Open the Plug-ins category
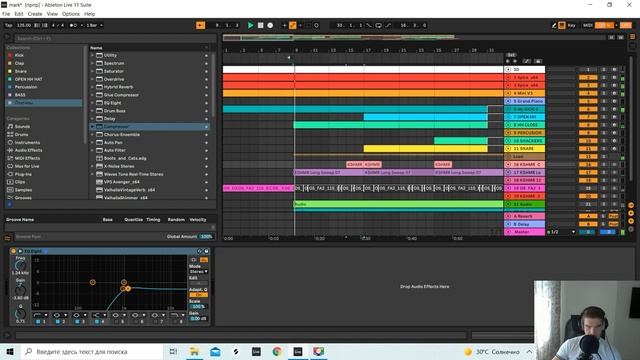Viewport: 640px width, 360px height. (23, 174)
